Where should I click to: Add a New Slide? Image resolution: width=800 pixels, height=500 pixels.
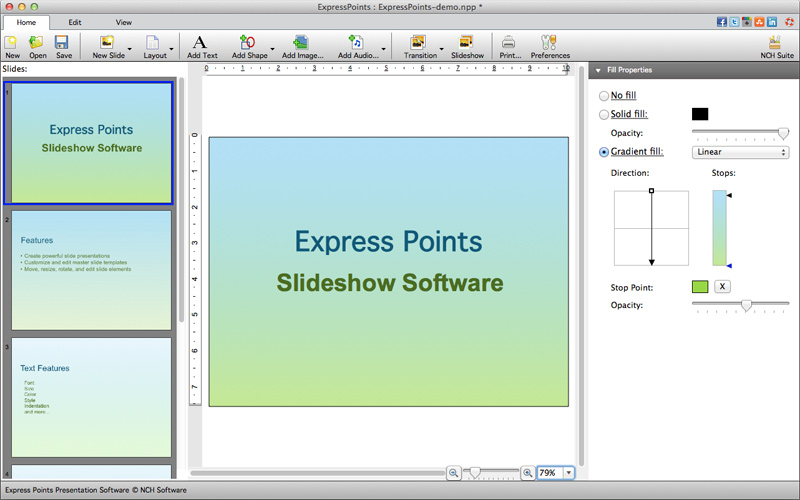pyautogui.click(x=108, y=46)
